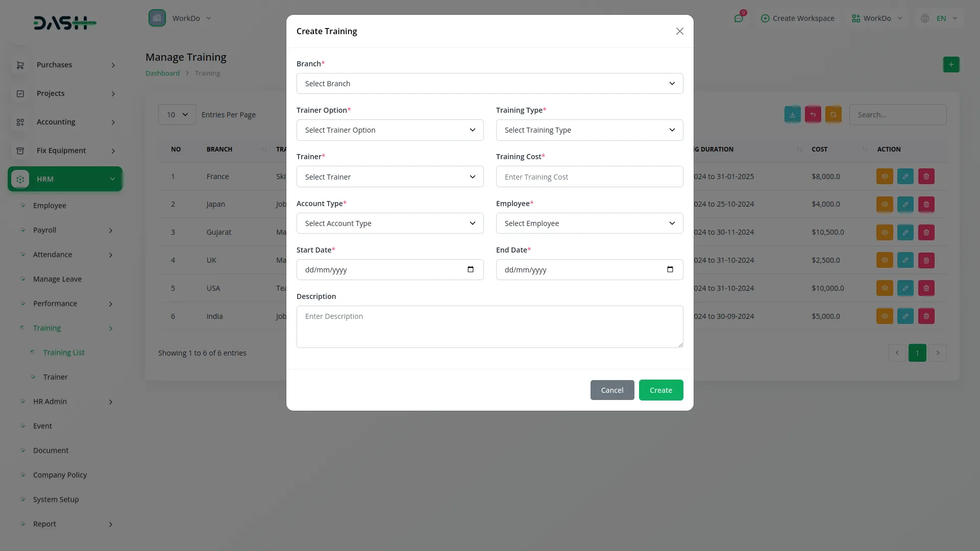This screenshot has width=980, height=551.
Task: Open the Select Branch dropdown
Action: click(489, 84)
